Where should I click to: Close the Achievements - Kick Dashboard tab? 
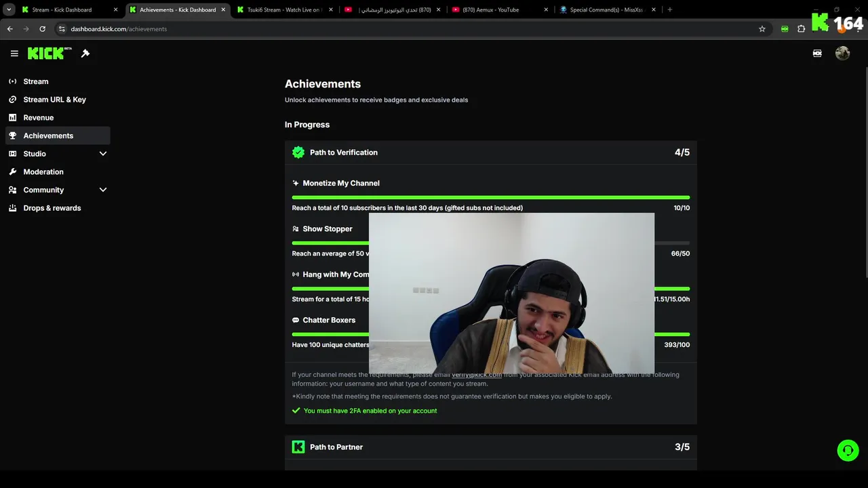223,9
